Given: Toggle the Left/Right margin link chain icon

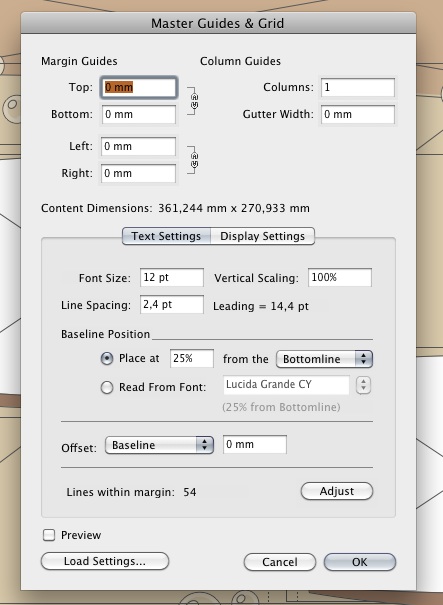Looking at the screenshot, I should point(194,160).
